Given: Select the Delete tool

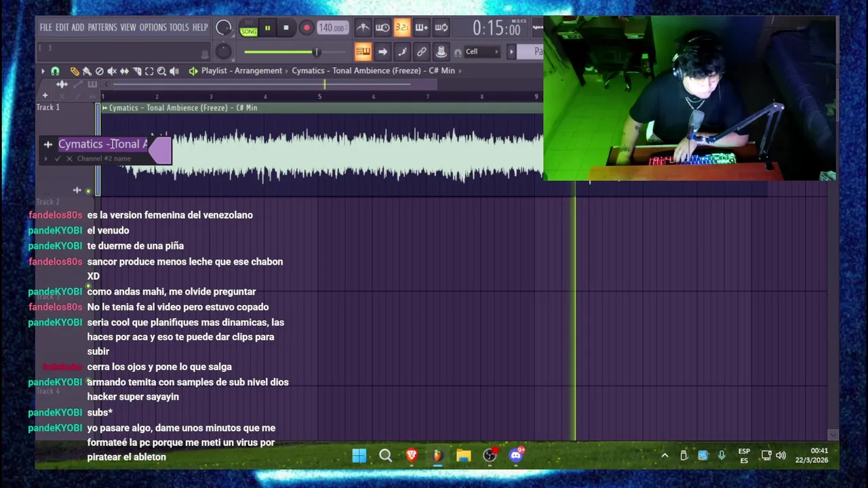Looking at the screenshot, I should point(100,71).
